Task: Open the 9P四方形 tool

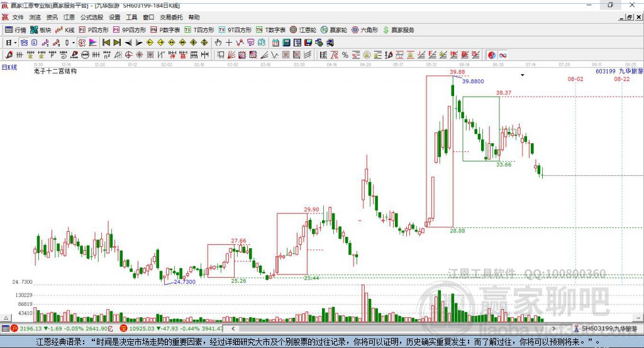Action: pos(130,30)
